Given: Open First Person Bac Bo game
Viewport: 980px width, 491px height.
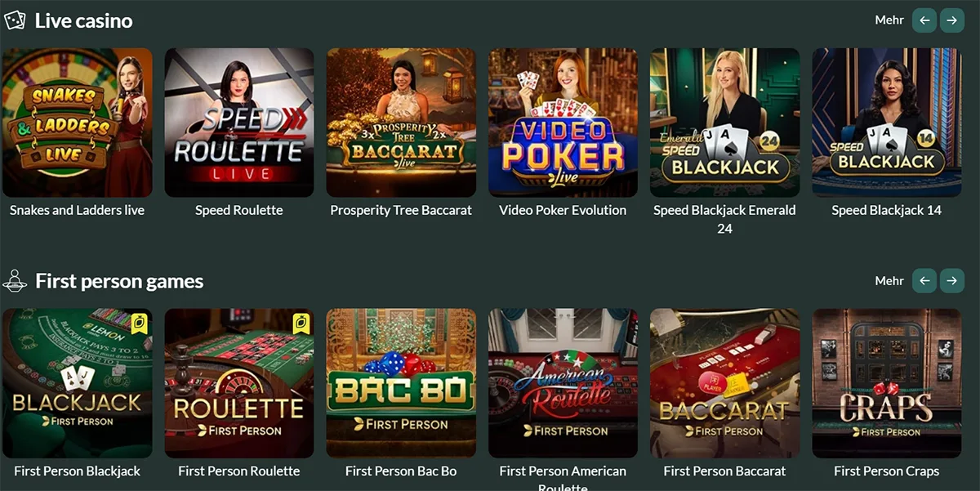Looking at the screenshot, I should [x=401, y=383].
